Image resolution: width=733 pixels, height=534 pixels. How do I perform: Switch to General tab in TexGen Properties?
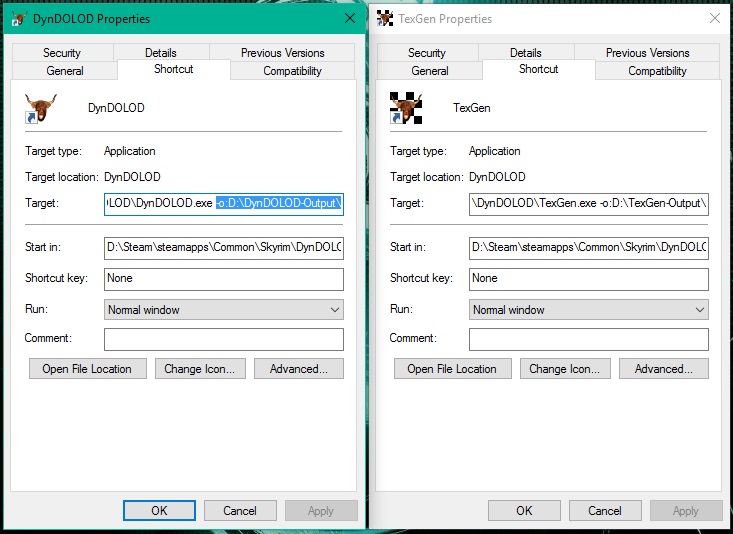430,71
